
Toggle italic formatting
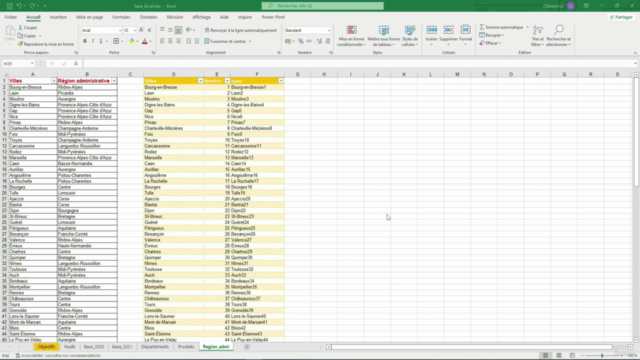coord(93,41)
